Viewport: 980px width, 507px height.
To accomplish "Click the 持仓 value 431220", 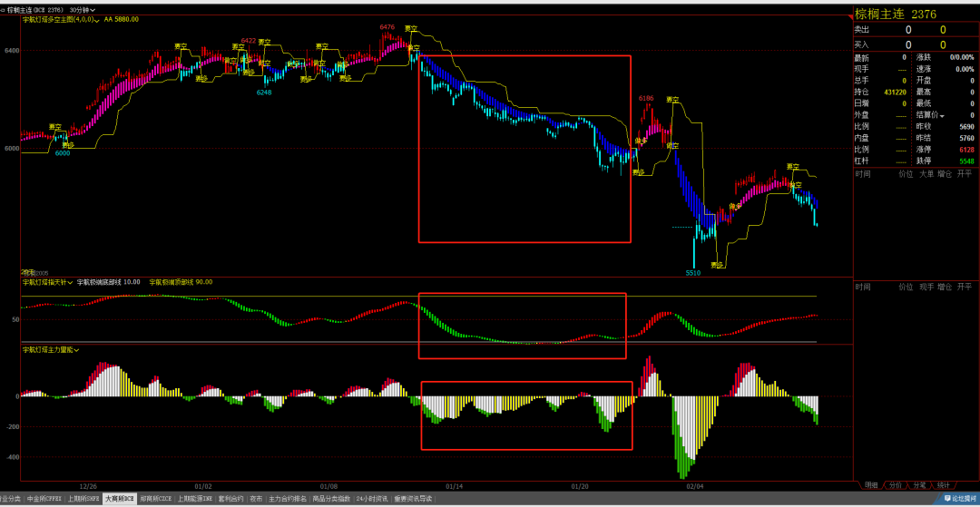I will pos(895,92).
